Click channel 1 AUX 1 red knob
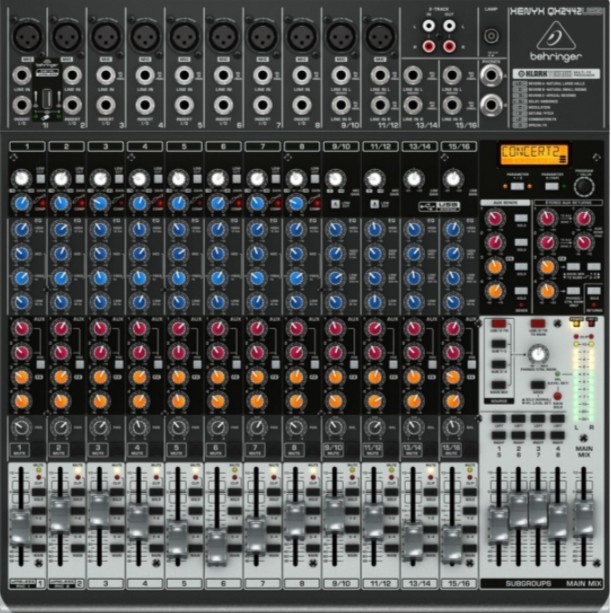This screenshot has width=611, height=613. pyautogui.click(x=22, y=328)
